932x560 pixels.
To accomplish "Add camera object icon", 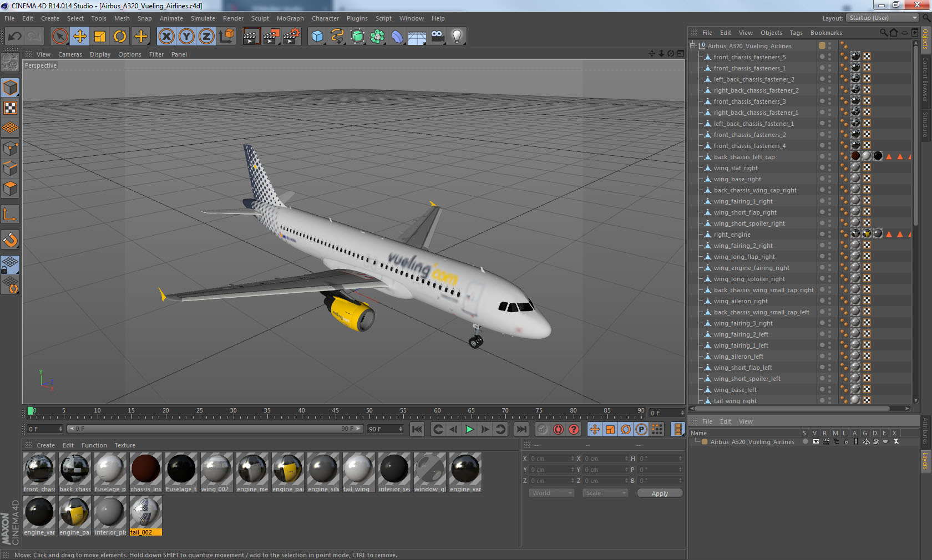I will coord(437,37).
